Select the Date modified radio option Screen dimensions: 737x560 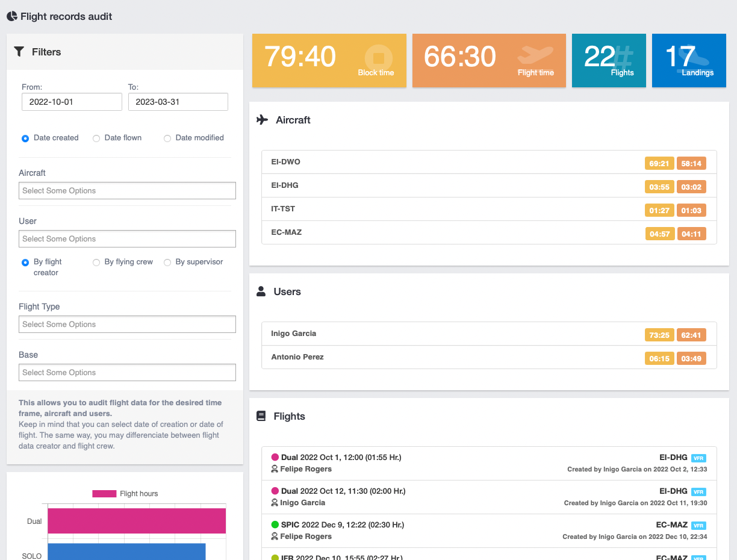[x=167, y=138]
